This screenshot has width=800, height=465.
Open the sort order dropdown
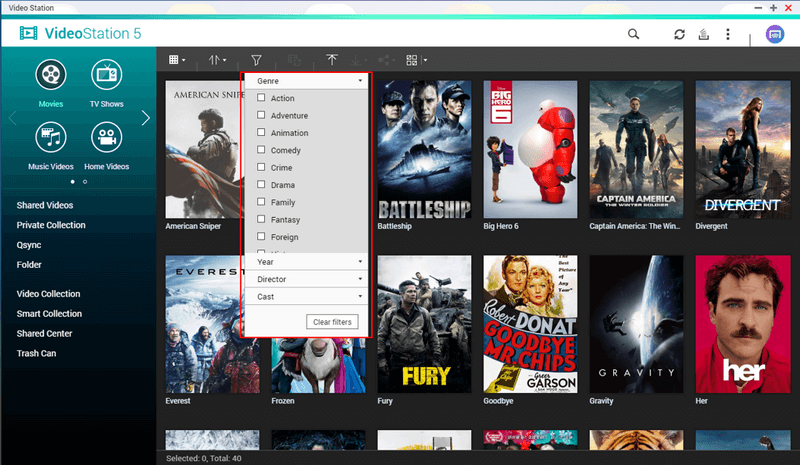pyautogui.click(x=217, y=60)
